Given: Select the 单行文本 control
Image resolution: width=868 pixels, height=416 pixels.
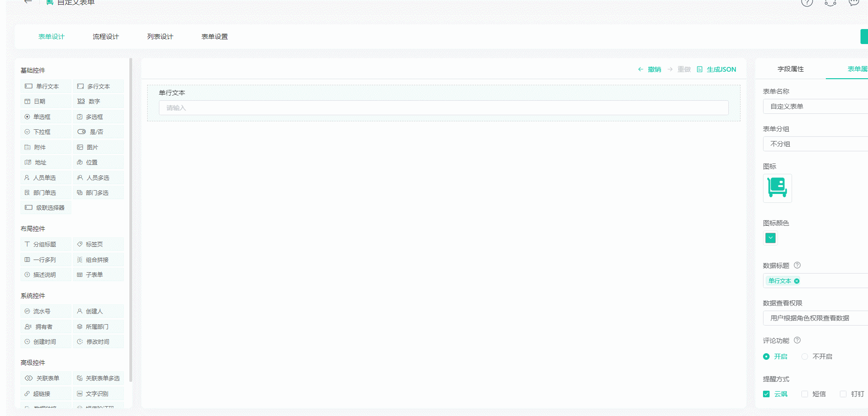Looking at the screenshot, I should [46, 86].
